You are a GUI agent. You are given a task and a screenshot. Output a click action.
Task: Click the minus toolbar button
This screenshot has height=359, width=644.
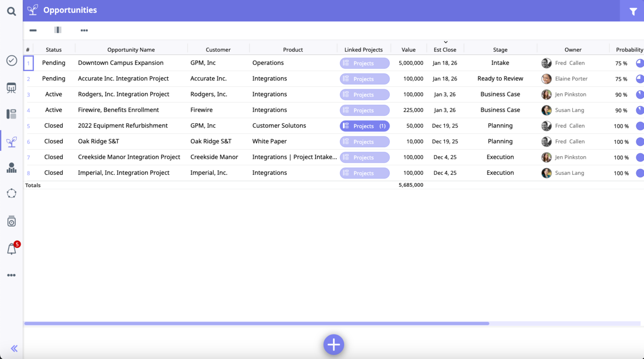(33, 30)
